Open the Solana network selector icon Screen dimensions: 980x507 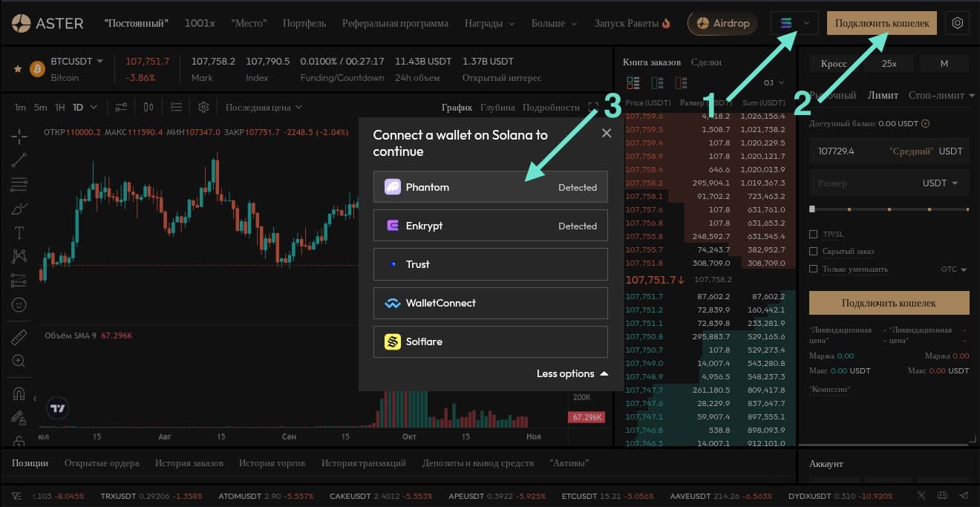[x=786, y=23]
